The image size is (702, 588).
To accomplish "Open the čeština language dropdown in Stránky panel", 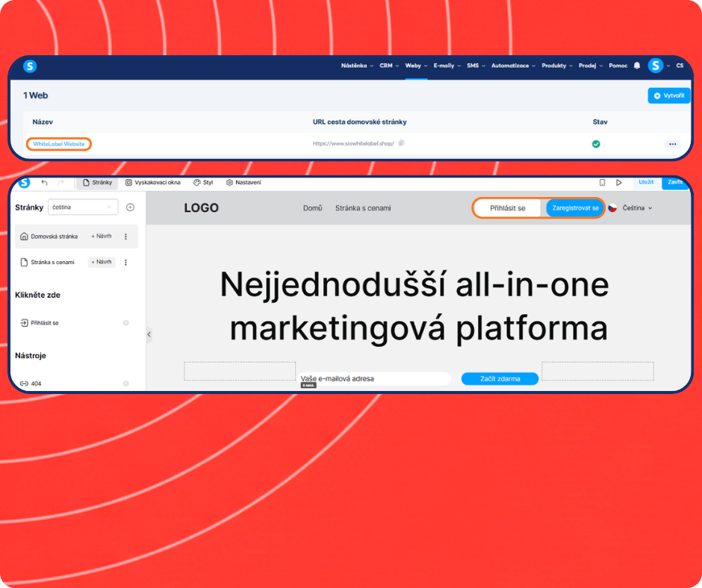I will click(83, 207).
